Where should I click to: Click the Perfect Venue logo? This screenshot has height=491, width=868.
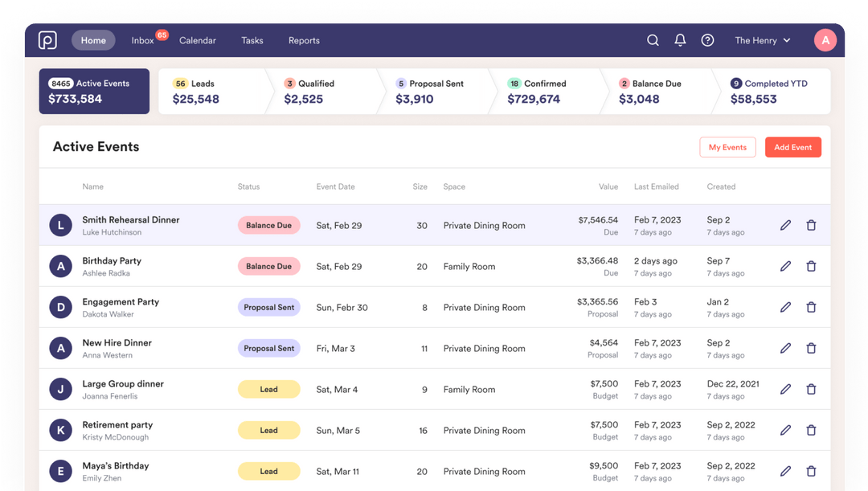point(47,39)
